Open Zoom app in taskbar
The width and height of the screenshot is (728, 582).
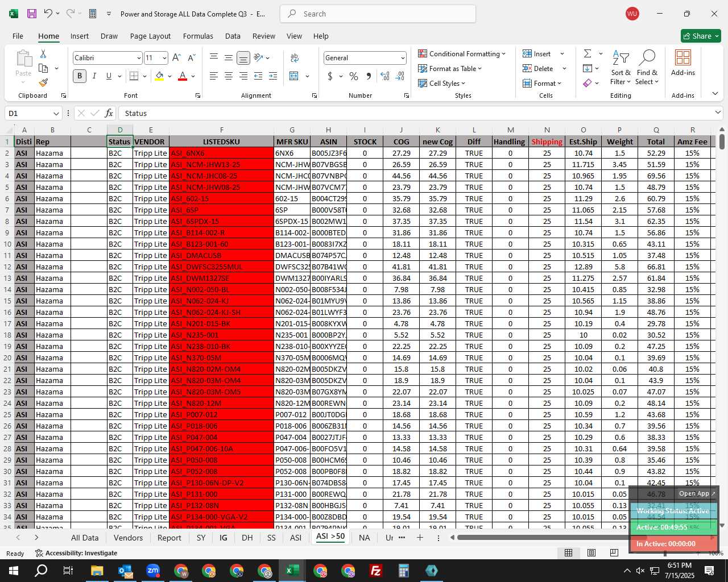[x=153, y=571]
